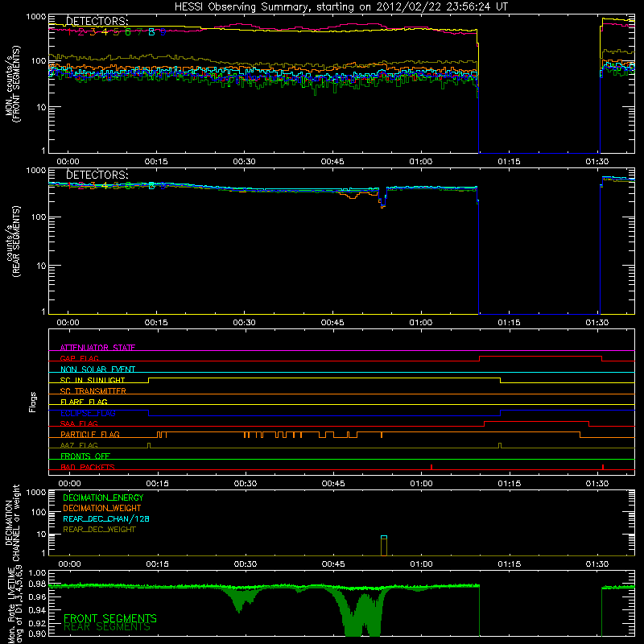Click 00:00 tick label under the decimation panel
The height and width of the screenshot is (644, 644).
[x=69, y=564]
